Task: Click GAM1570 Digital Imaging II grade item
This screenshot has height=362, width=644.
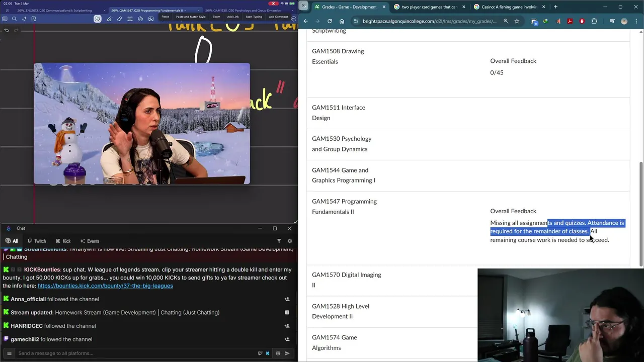Action: click(346, 280)
